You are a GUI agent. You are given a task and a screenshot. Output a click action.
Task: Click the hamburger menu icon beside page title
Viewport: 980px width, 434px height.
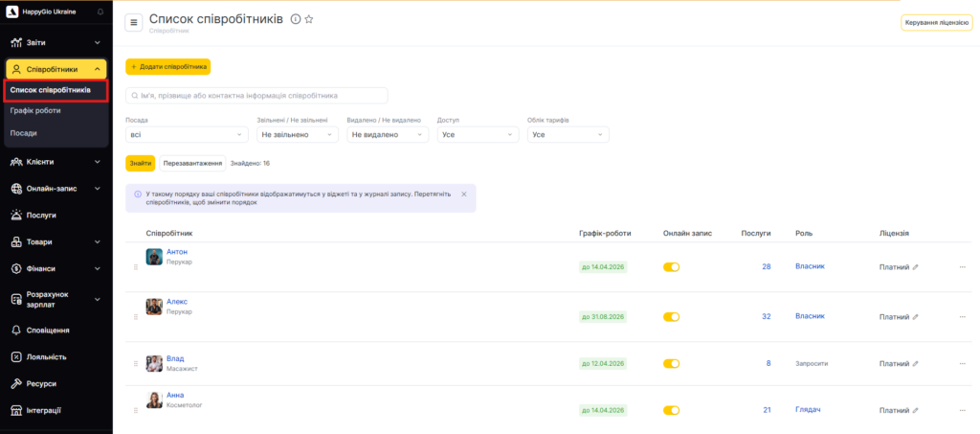coord(133,23)
